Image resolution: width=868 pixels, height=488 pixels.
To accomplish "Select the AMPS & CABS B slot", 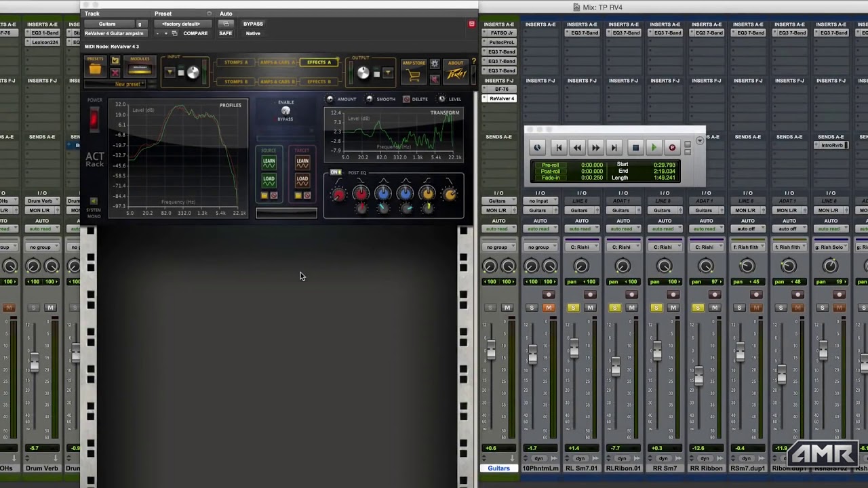I will point(277,81).
